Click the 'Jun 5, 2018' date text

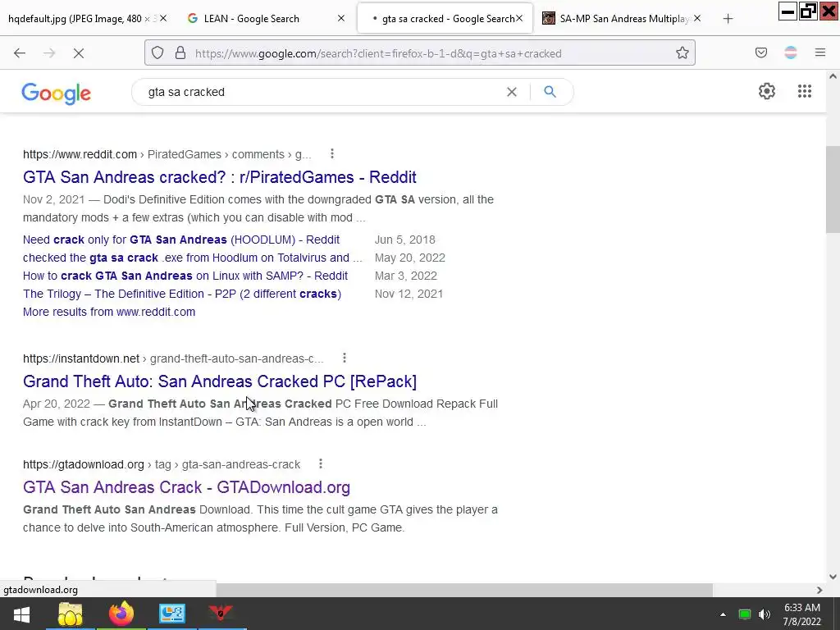point(405,240)
